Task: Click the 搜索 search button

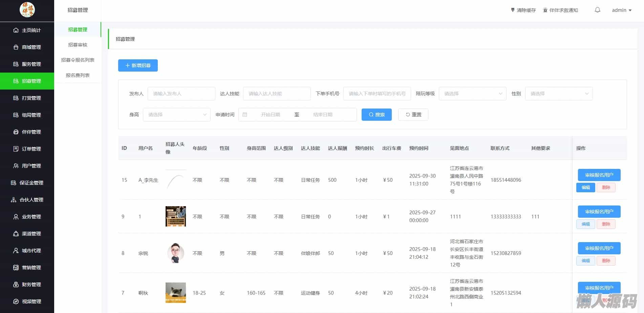Action: click(x=377, y=115)
